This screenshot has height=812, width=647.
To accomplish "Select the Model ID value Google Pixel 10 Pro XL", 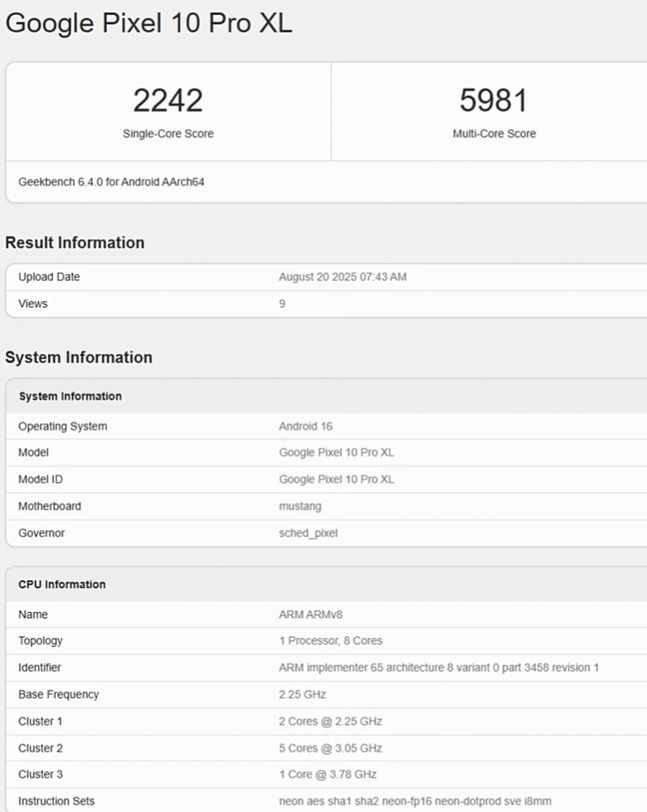I will pos(336,479).
